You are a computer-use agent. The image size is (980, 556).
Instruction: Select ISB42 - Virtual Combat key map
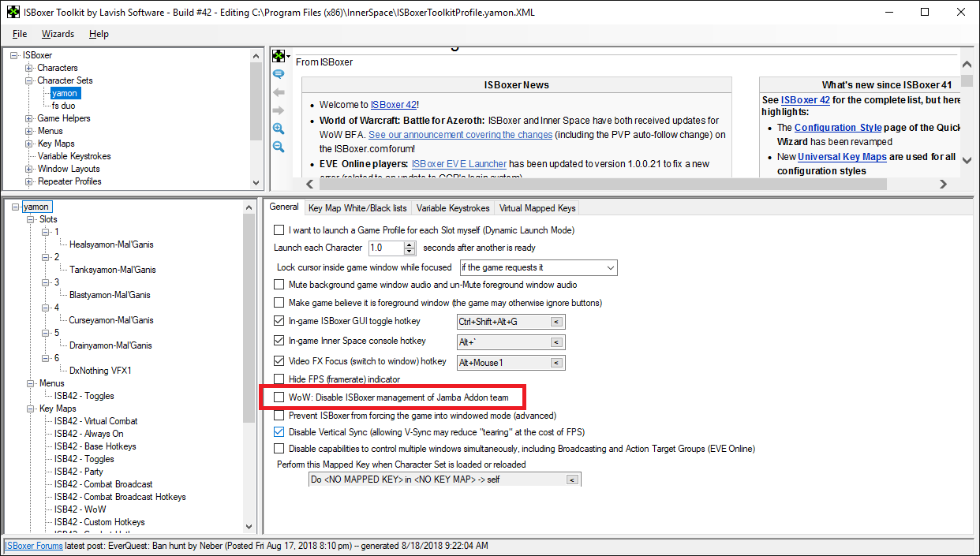(95, 421)
